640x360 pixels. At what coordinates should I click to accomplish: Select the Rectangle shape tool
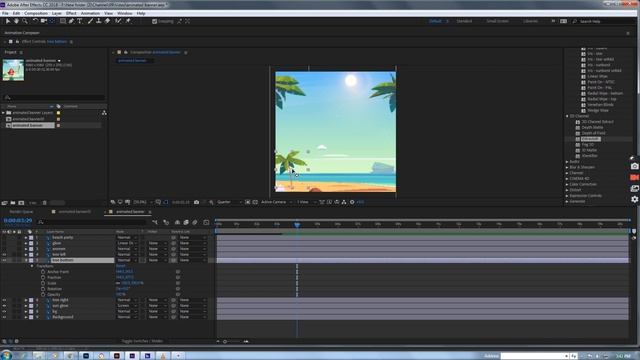coord(62,21)
